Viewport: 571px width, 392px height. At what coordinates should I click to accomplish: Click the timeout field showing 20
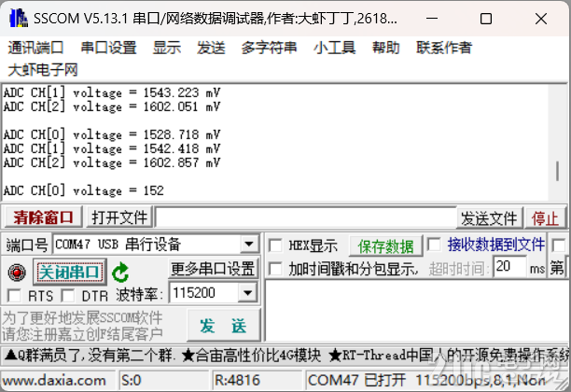[x=509, y=267]
